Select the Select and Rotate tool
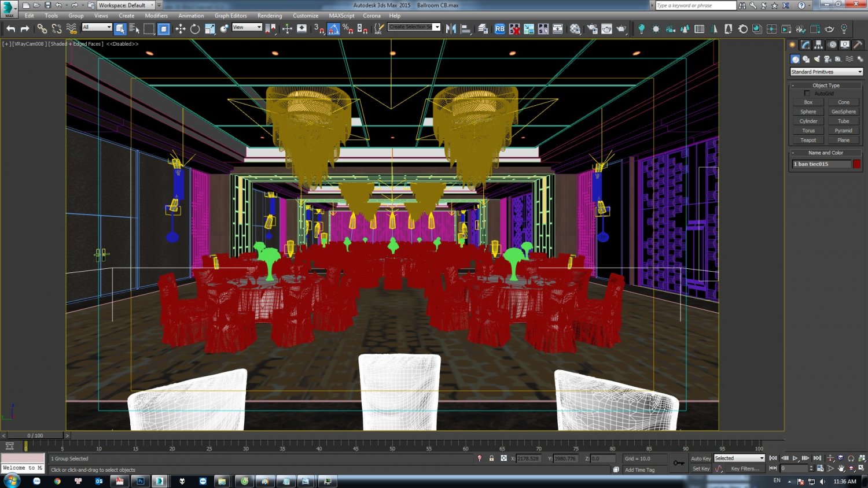 194,28
